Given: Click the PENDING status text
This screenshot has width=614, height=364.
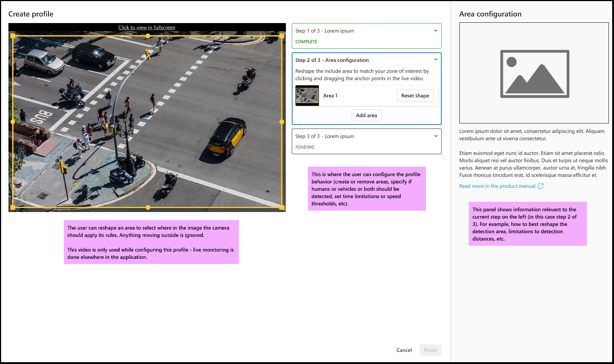Looking at the screenshot, I should click(305, 147).
